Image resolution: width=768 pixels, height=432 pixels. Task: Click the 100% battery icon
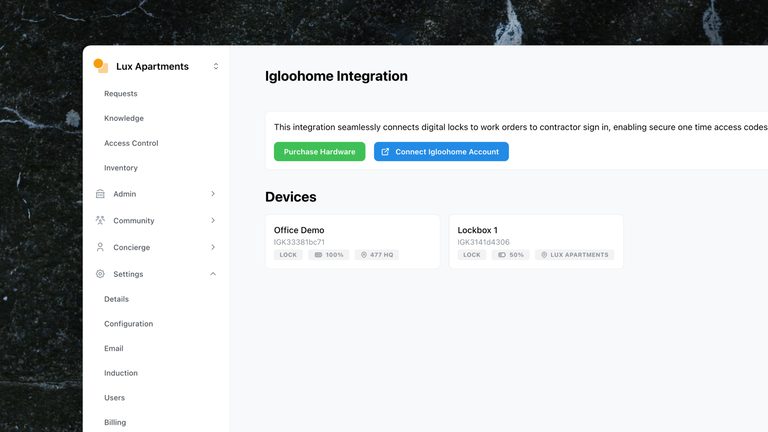pos(318,255)
